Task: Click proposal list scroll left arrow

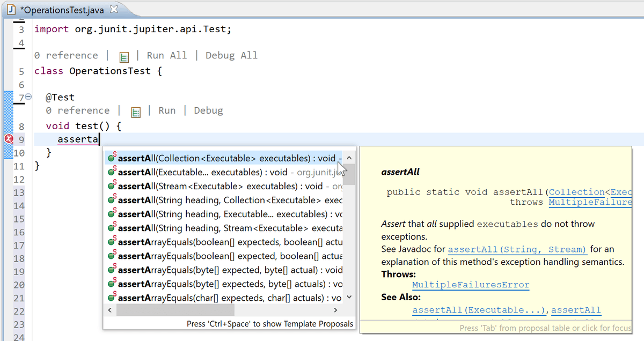Action: pos(110,310)
